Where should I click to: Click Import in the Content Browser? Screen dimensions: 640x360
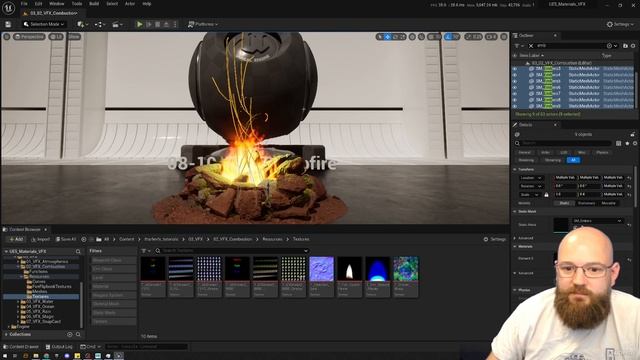[40, 239]
